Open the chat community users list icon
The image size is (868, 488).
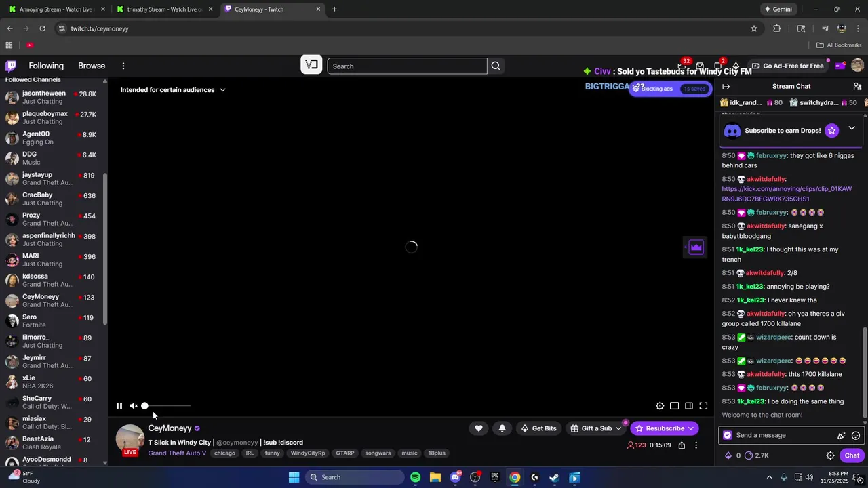point(857,87)
